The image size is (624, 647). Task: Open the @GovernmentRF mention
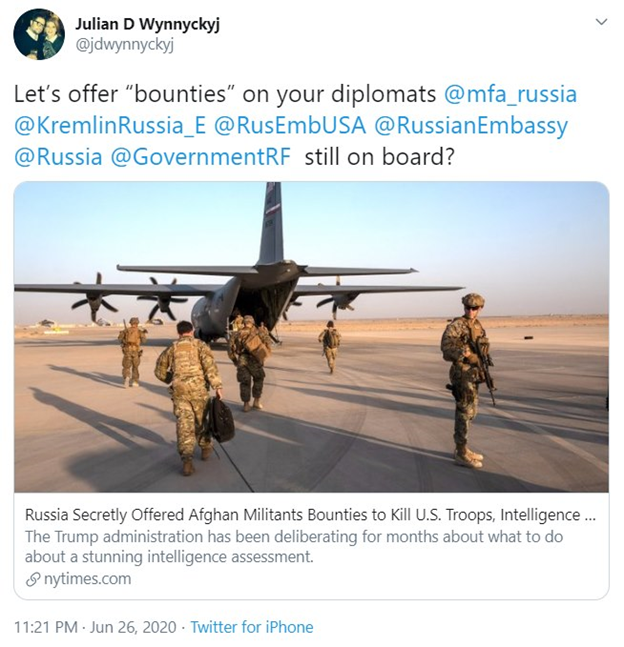[201, 157]
